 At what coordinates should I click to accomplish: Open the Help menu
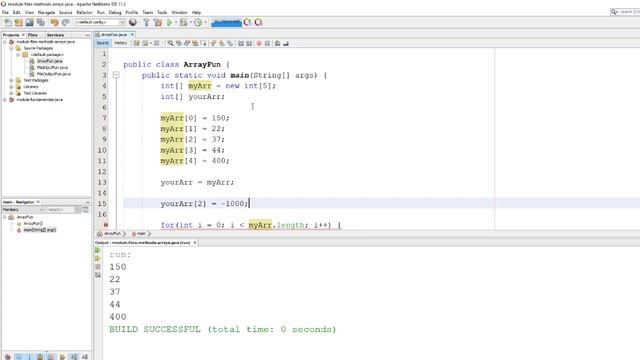click(196, 12)
